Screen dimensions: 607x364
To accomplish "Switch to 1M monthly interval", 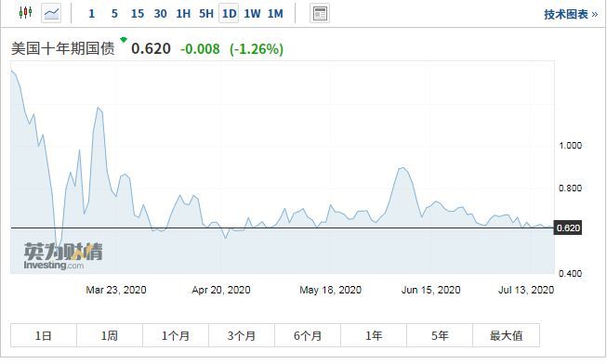I will coord(275,14).
